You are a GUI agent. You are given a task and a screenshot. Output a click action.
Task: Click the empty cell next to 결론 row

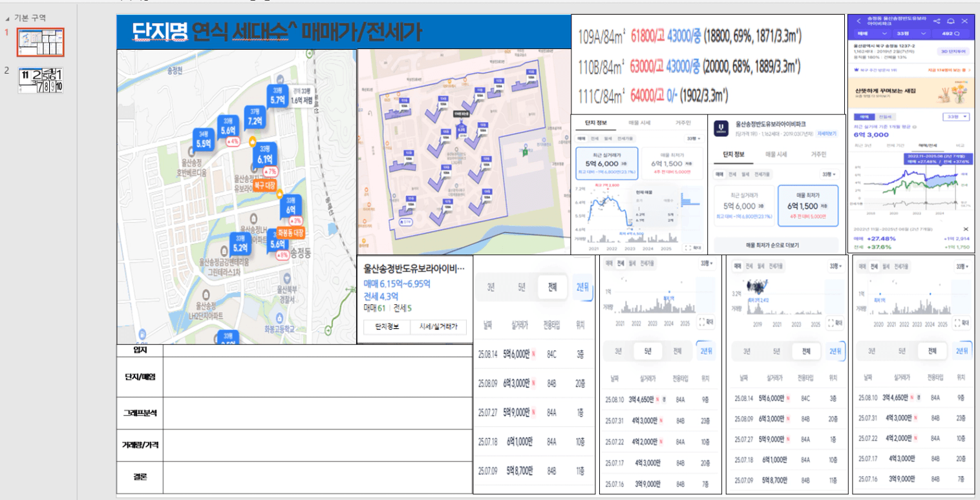tap(317, 478)
